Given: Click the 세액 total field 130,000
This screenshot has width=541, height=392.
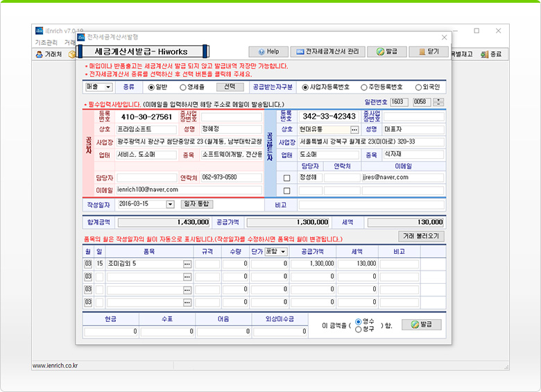Looking at the screenshot, I should (406, 223).
